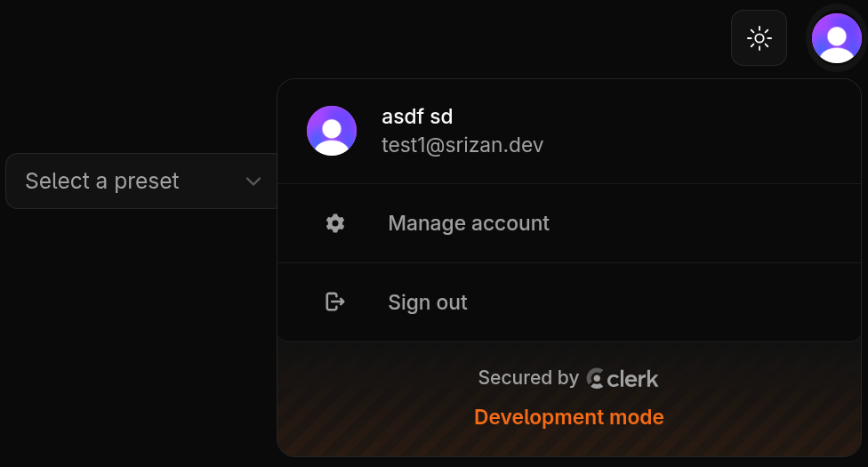Click the email test1@srizan.dev

pyautogui.click(x=462, y=145)
